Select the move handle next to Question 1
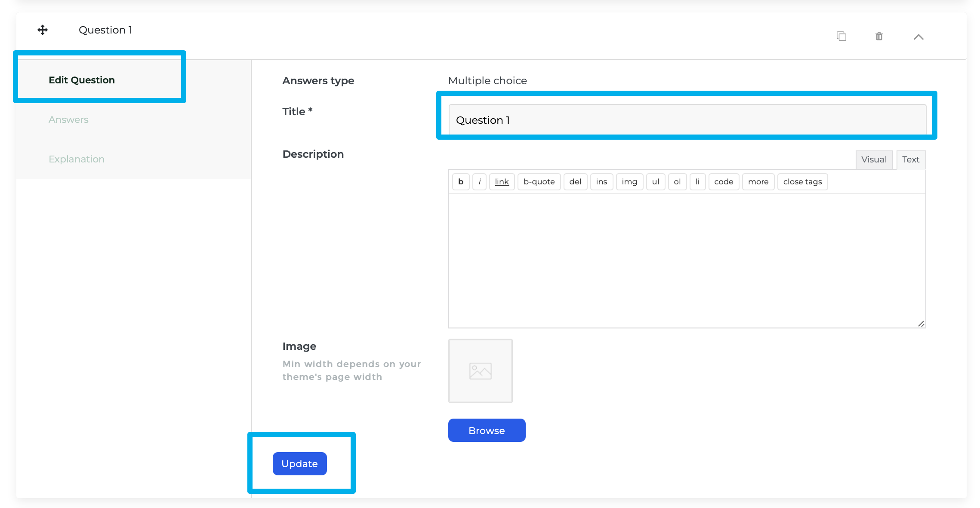The height and width of the screenshot is (508, 980). (42, 30)
